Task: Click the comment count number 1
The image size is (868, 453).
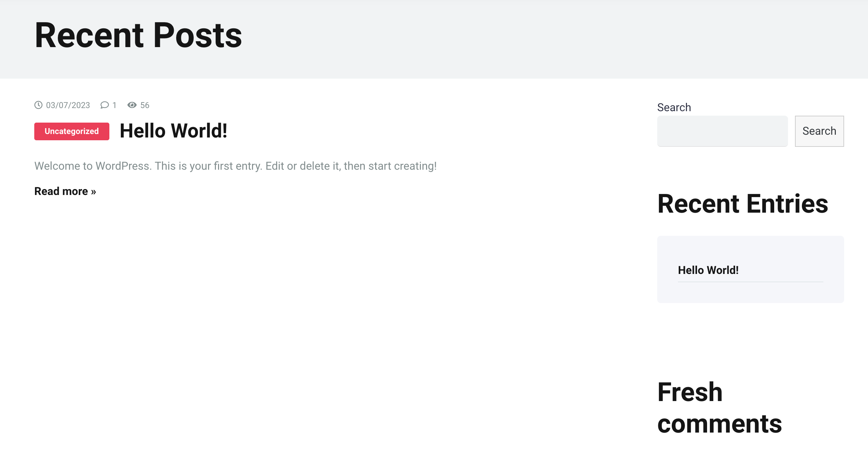Action: click(114, 105)
